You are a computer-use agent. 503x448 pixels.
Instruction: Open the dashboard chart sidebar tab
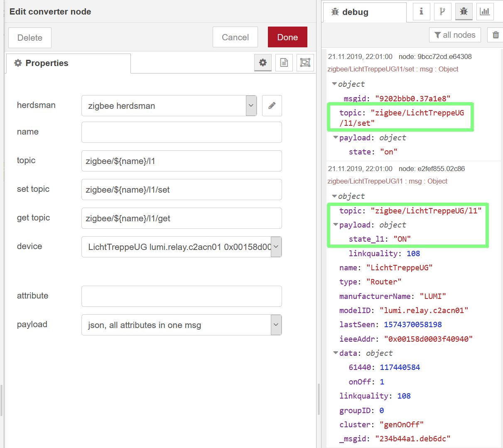pos(485,11)
